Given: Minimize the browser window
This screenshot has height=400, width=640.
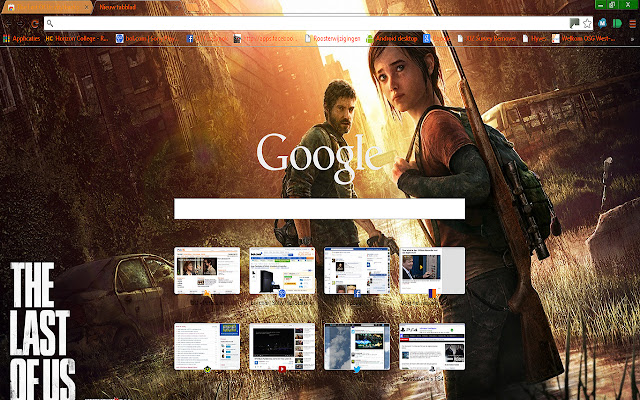Looking at the screenshot, I should 600,4.
